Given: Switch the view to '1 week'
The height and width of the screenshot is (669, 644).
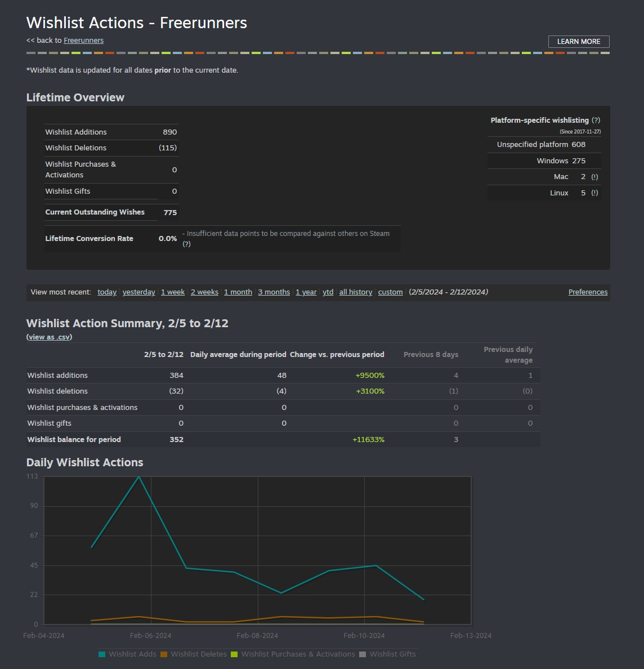Looking at the screenshot, I should [x=173, y=292].
